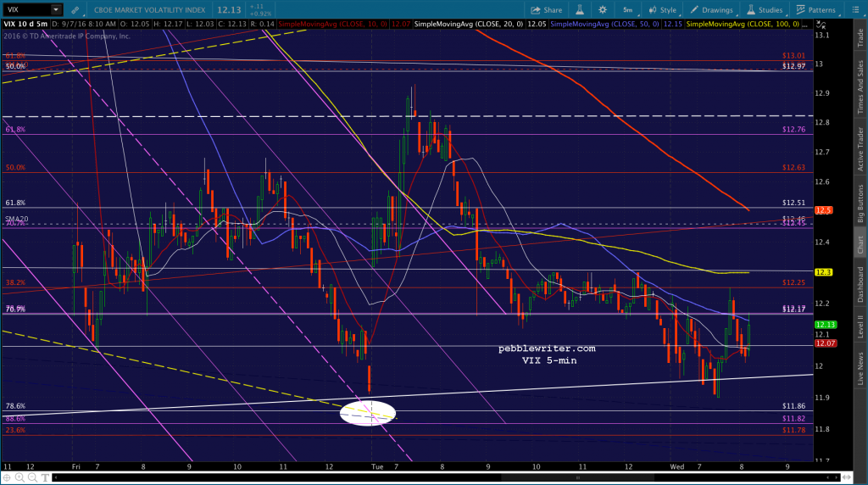Click the yellow 12.3 price axis bubble
Viewport: 868px width, 485px height.
coord(824,272)
